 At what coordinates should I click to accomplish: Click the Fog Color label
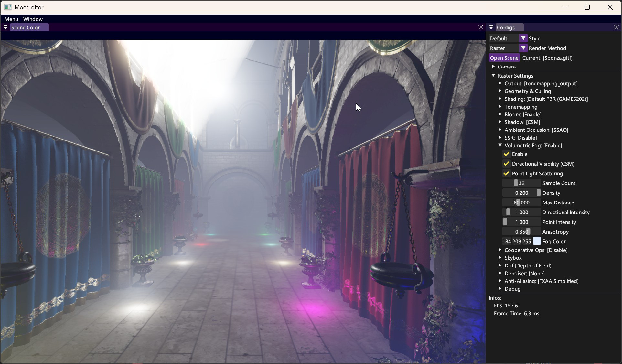click(554, 241)
